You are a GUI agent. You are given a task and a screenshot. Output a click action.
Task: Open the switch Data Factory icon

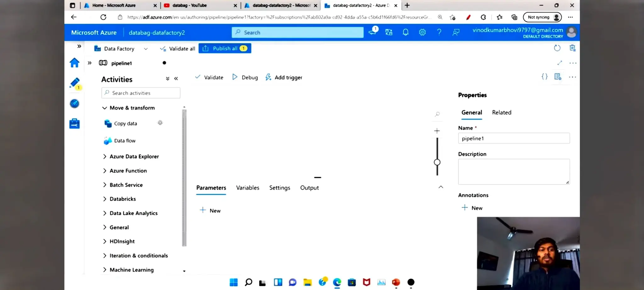(x=389, y=32)
